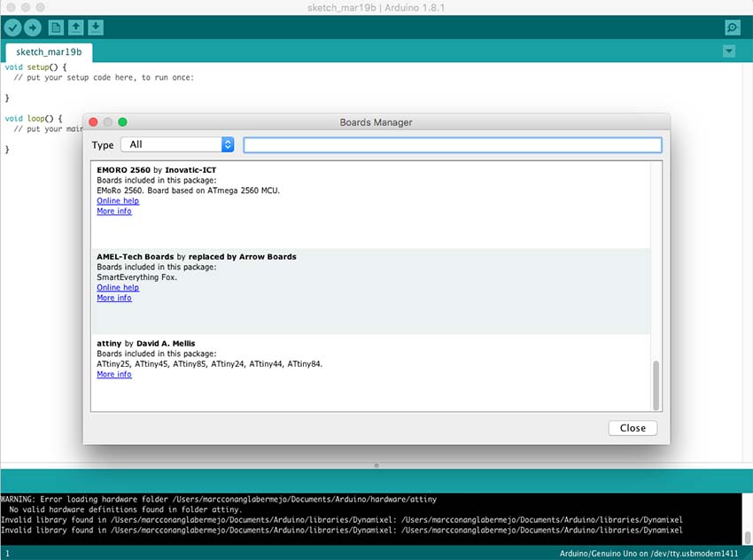The width and height of the screenshot is (753, 560).
Task: Open Online help link for AMEL-Tech Boards
Action: click(118, 287)
